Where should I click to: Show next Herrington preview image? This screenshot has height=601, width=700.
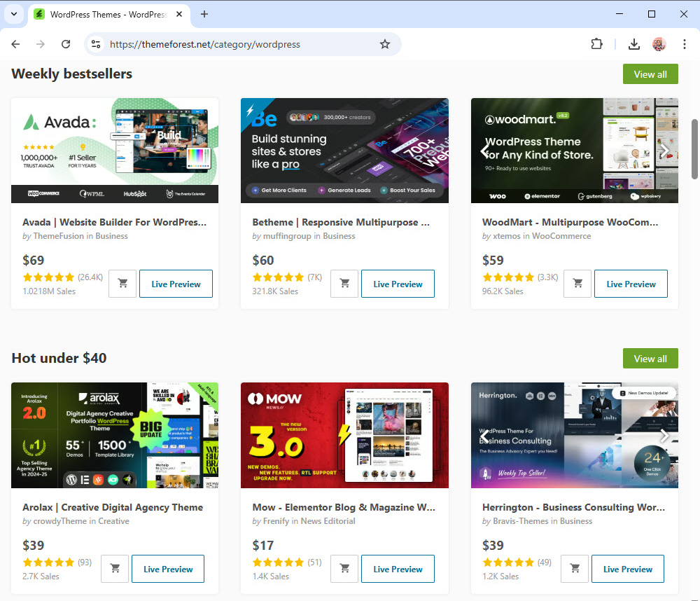(x=665, y=435)
